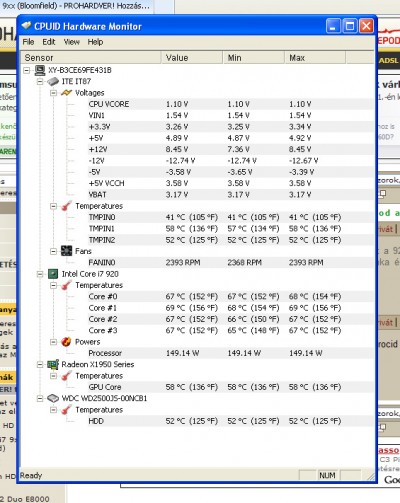Select the Core #0 row
This screenshot has height=503, width=400.
coord(230,297)
